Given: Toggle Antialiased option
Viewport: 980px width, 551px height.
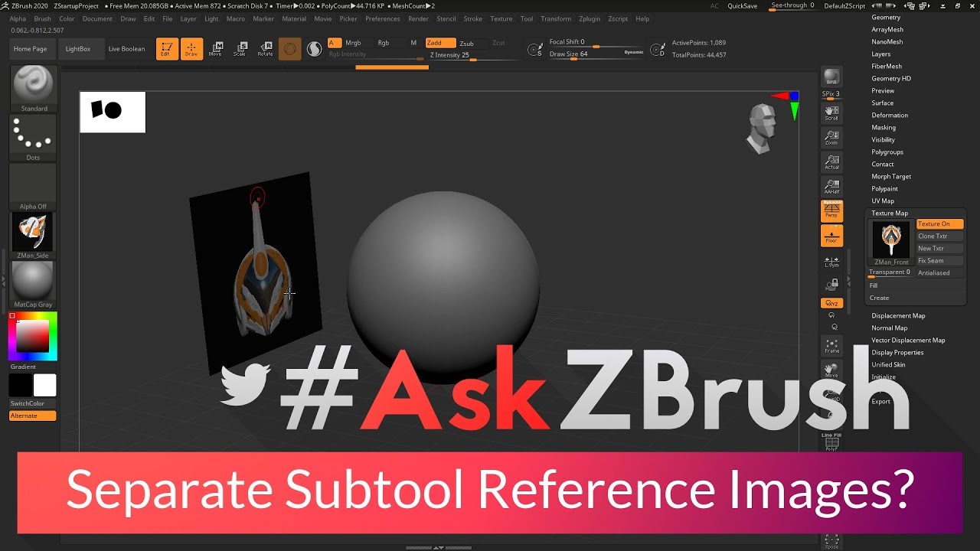Looking at the screenshot, I should pyautogui.click(x=939, y=272).
